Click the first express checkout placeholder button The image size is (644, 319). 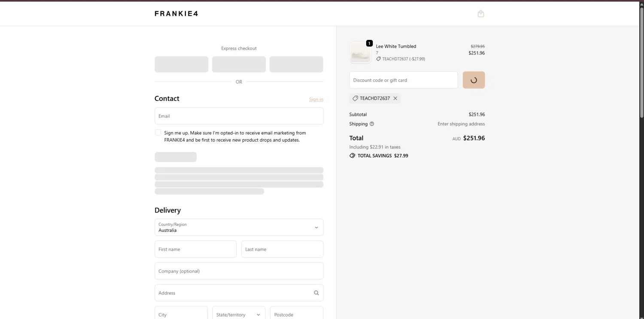[x=182, y=64]
